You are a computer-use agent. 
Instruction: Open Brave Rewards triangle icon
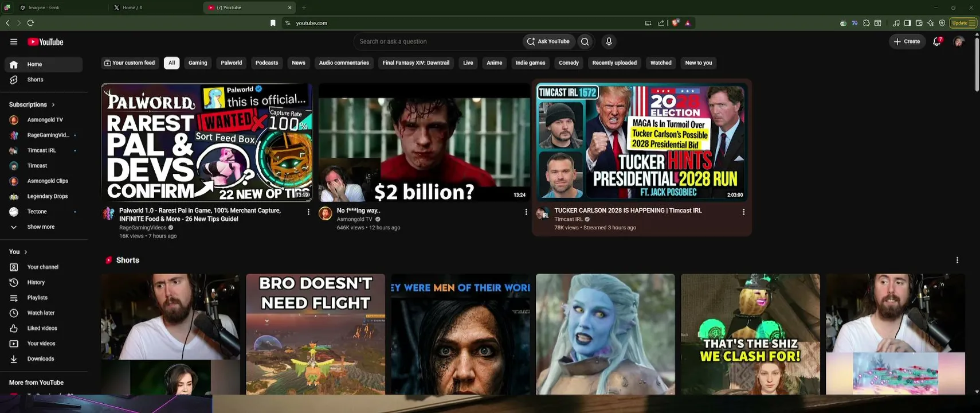pyautogui.click(x=688, y=23)
